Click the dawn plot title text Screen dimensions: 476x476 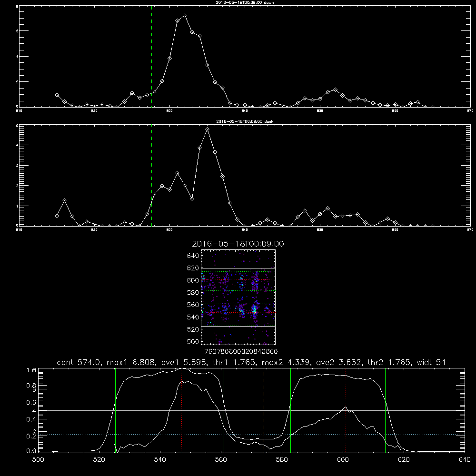point(245,2)
